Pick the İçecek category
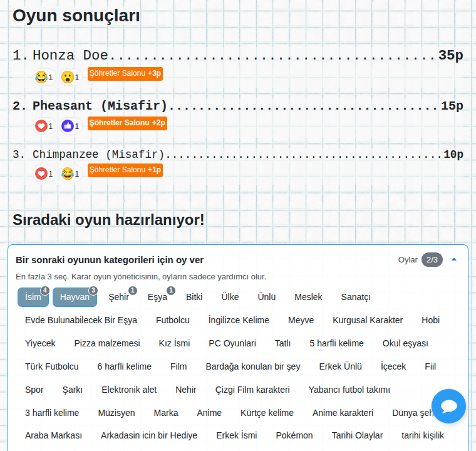This screenshot has width=476, height=451. pyautogui.click(x=393, y=366)
